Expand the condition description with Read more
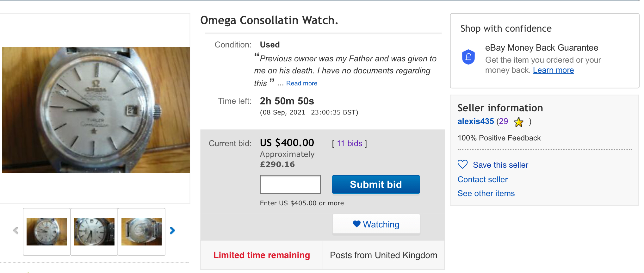 coord(301,83)
